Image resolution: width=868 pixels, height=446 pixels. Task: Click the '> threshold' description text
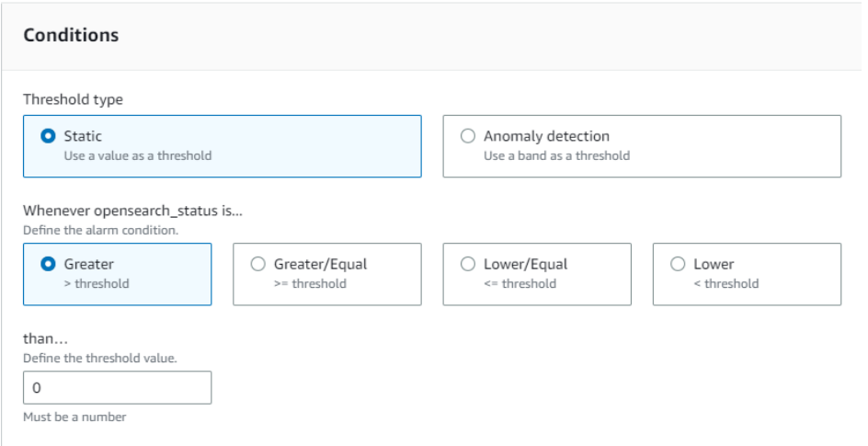[x=97, y=284]
